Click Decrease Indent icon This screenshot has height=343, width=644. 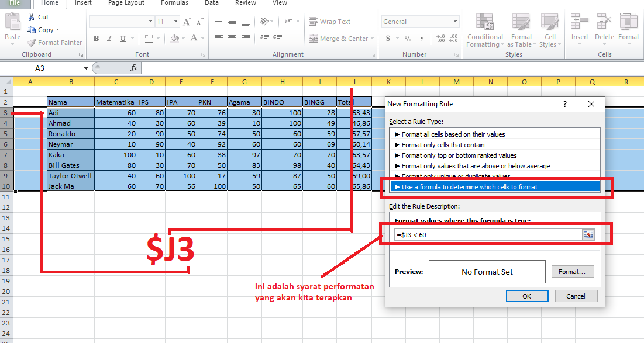point(264,38)
